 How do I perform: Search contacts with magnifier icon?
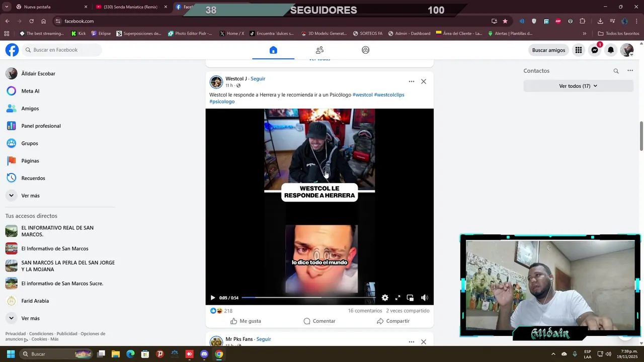click(x=616, y=71)
